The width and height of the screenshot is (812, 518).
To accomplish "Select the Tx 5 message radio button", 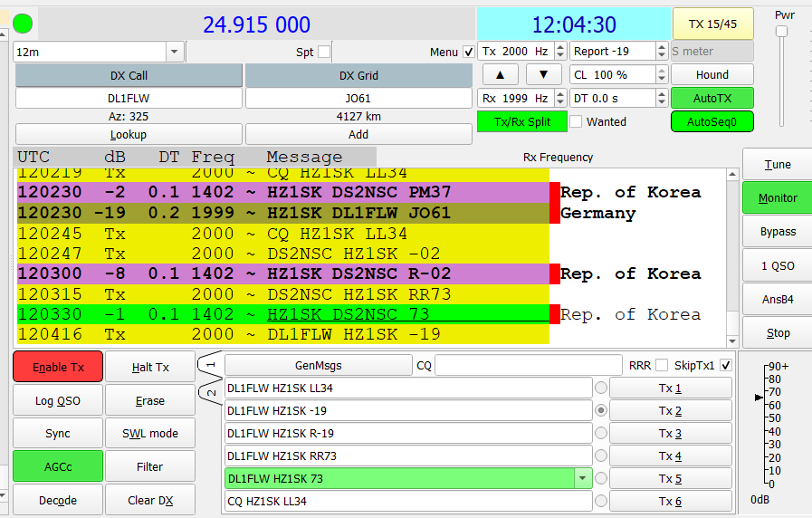I will tap(601, 478).
